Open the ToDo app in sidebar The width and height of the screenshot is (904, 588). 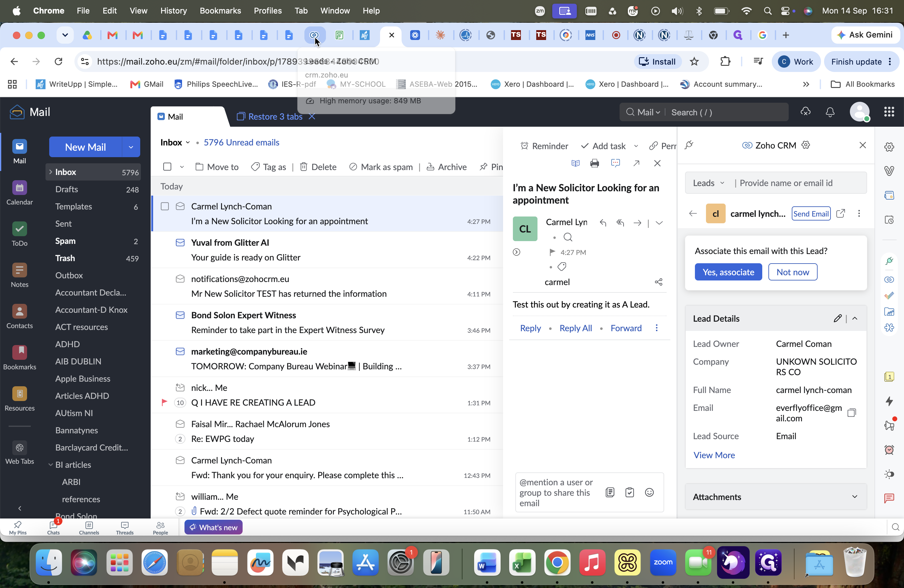click(x=19, y=234)
